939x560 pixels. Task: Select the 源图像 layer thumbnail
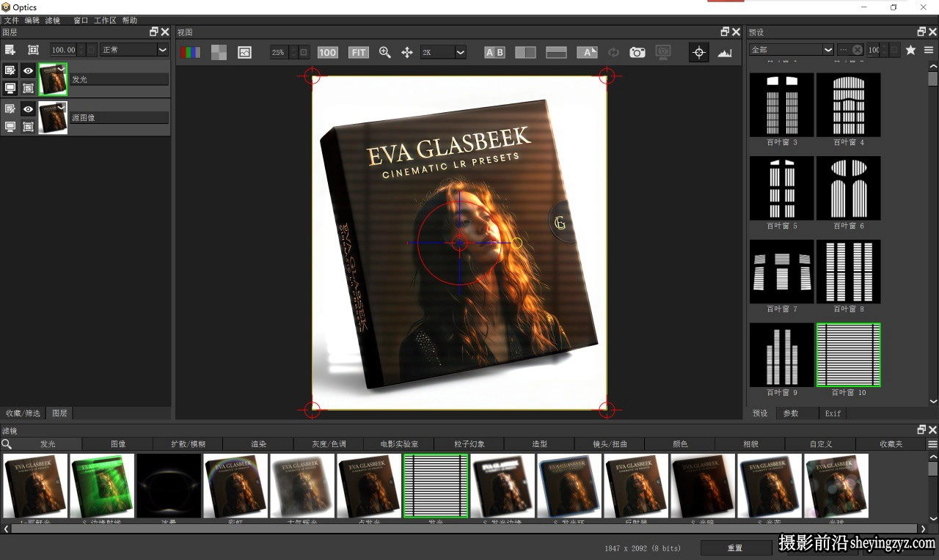[52, 117]
